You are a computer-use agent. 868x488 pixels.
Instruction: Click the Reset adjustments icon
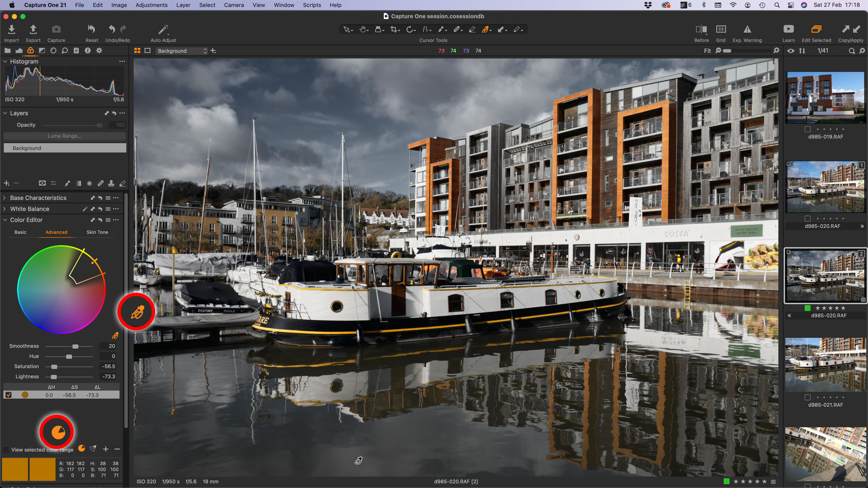pos(92,29)
